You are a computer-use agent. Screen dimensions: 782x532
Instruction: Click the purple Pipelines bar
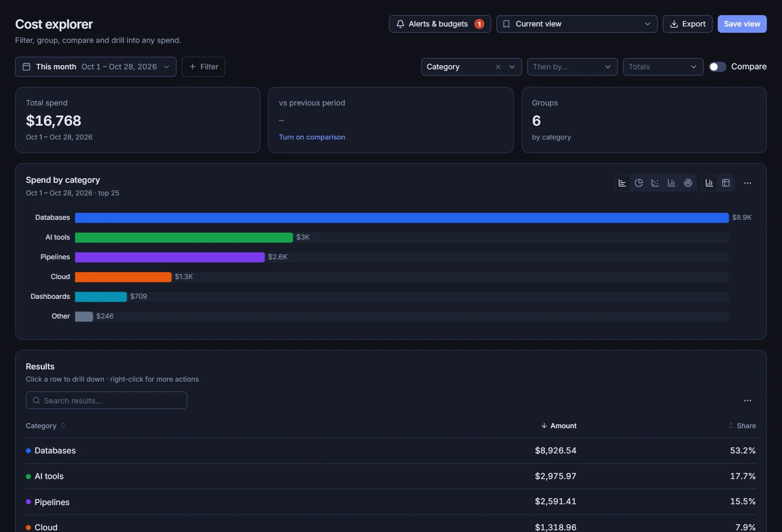pos(170,257)
